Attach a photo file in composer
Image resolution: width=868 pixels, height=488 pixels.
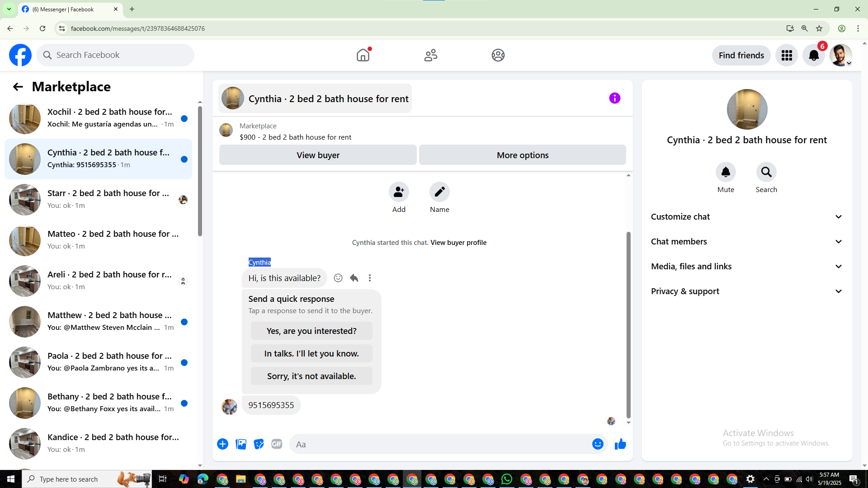[x=241, y=444]
